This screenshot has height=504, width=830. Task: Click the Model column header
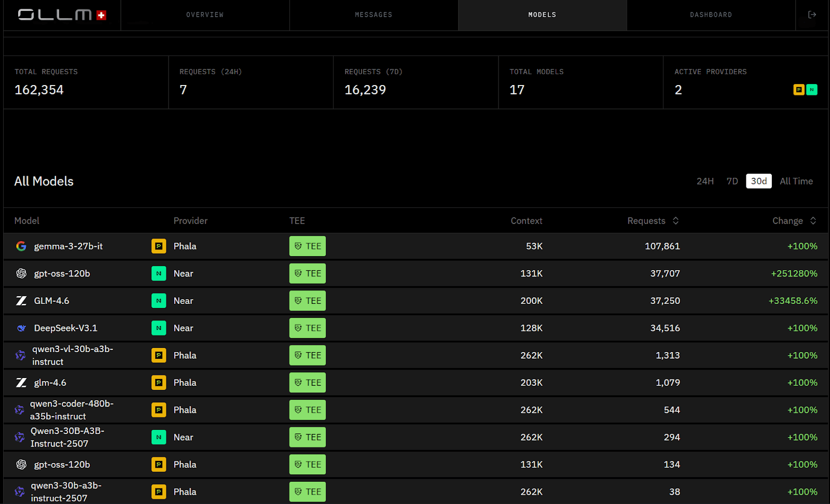(27, 221)
